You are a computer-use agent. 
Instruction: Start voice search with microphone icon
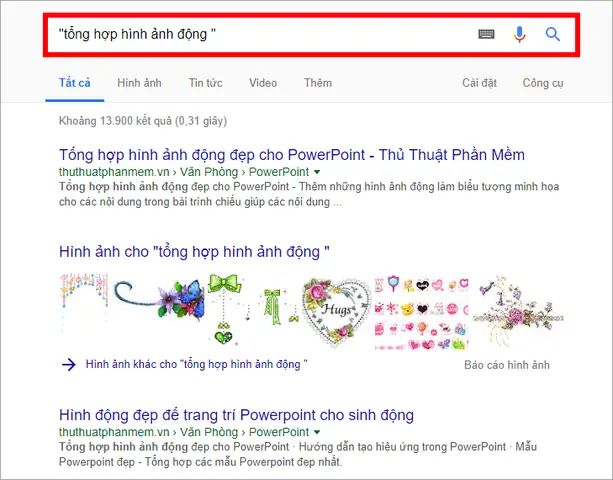tap(519, 34)
